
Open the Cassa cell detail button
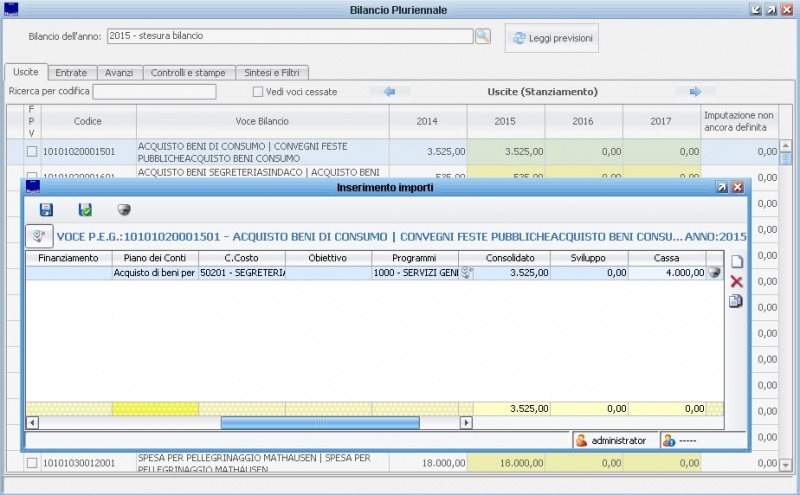pyautogui.click(x=714, y=272)
